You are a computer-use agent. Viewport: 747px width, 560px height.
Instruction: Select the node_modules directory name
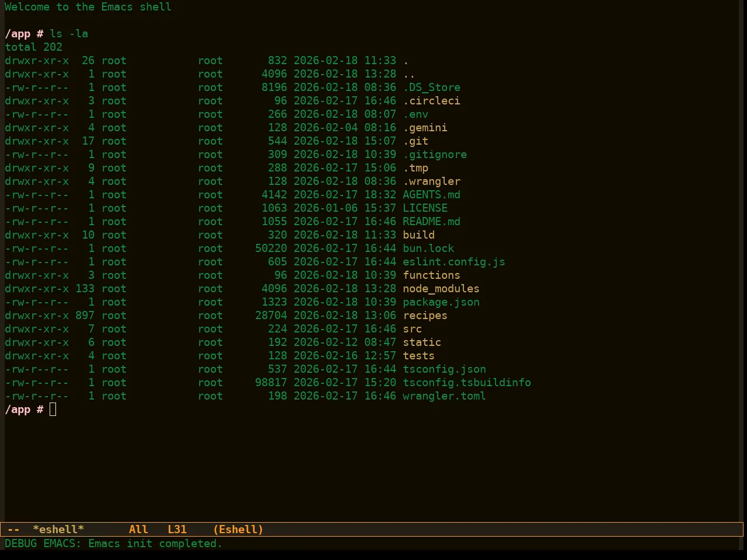pos(441,289)
